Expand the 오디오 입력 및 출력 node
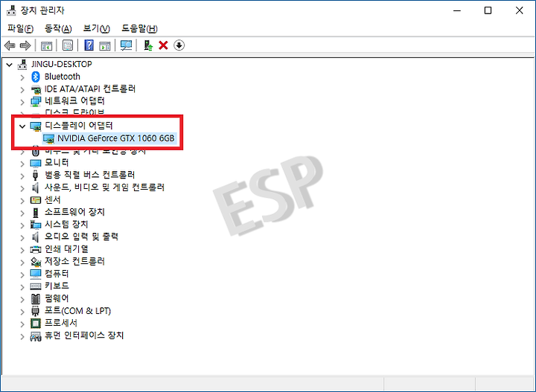 pos(22,238)
